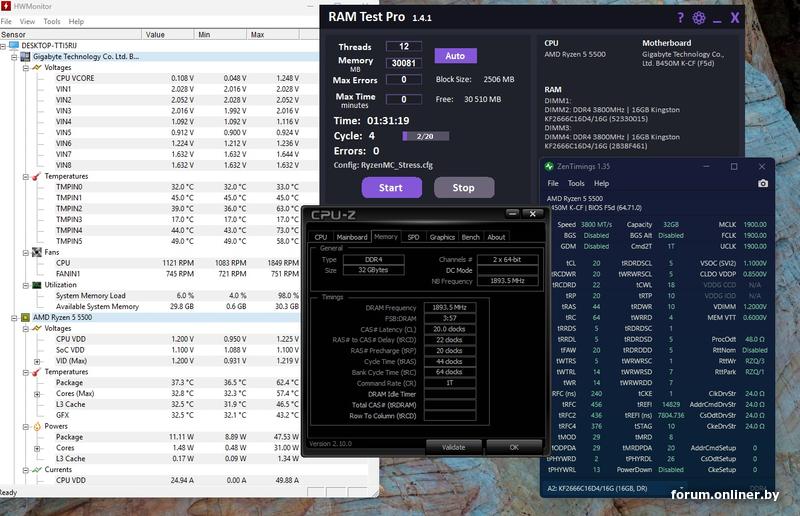Select DESKTOP-TTI5RIJ computer icon in tree
The height and width of the screenshot is (516, 800).
(x=14, y=45)
